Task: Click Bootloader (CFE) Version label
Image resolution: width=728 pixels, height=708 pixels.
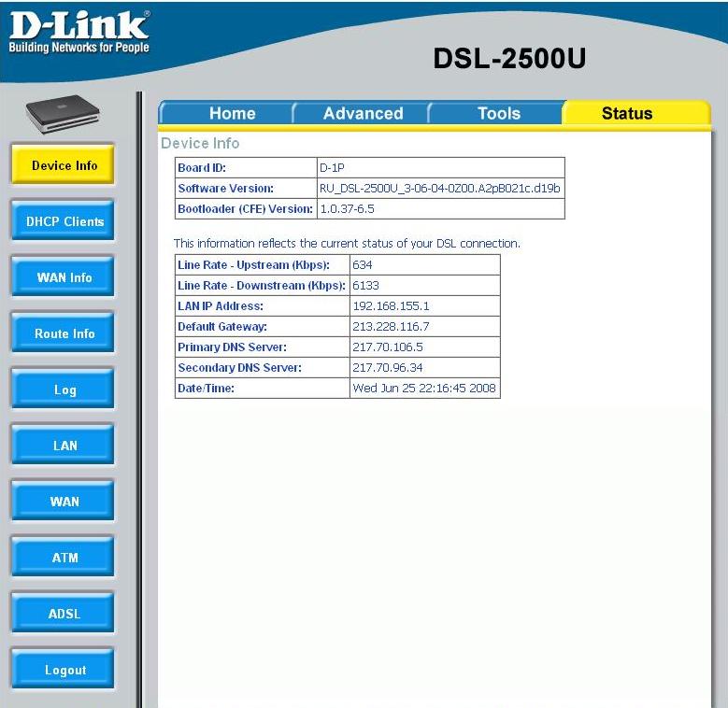Action: coord(245,209)
